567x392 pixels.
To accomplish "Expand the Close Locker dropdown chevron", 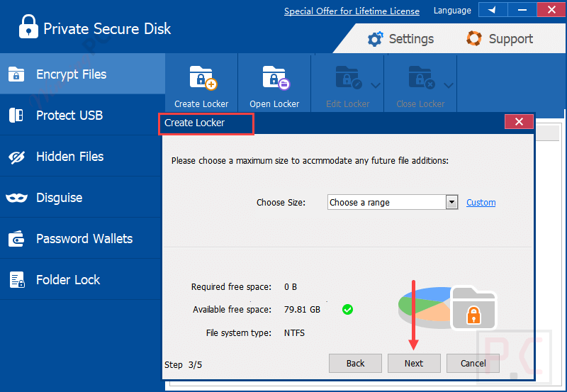I will tap(449, 85).
